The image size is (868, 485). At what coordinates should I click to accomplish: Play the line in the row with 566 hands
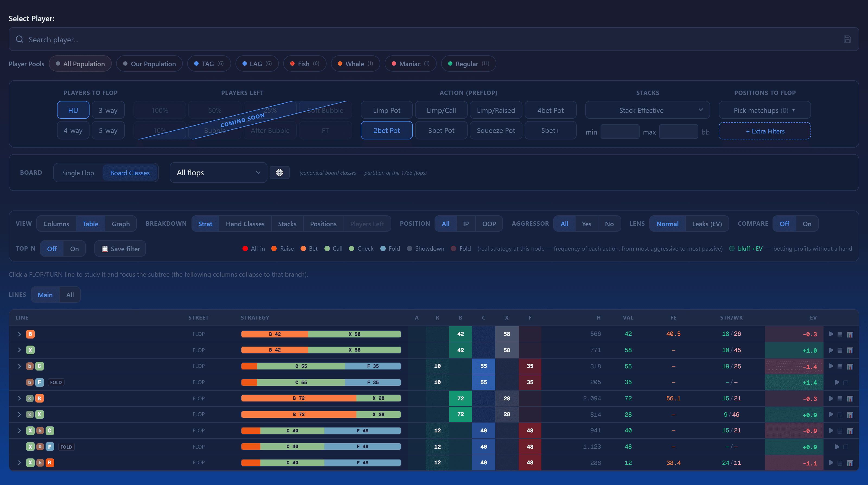(x=831, y=334)
